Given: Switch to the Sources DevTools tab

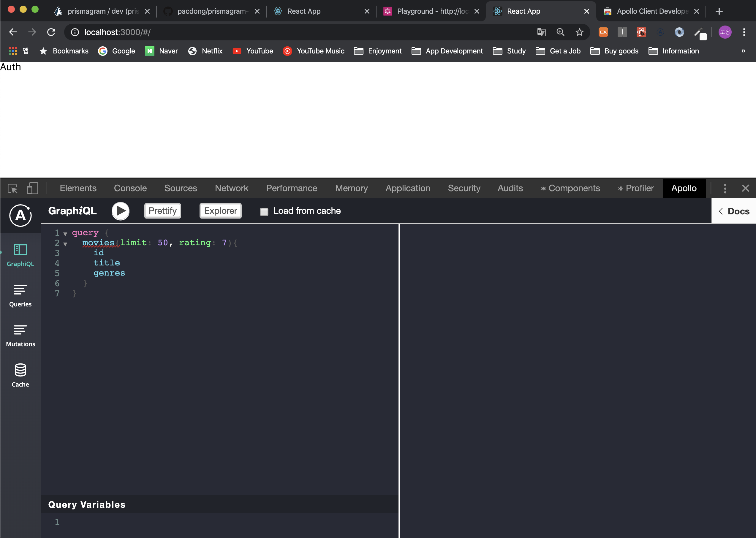Looking at the screenshot, I should tap(181, 188).
